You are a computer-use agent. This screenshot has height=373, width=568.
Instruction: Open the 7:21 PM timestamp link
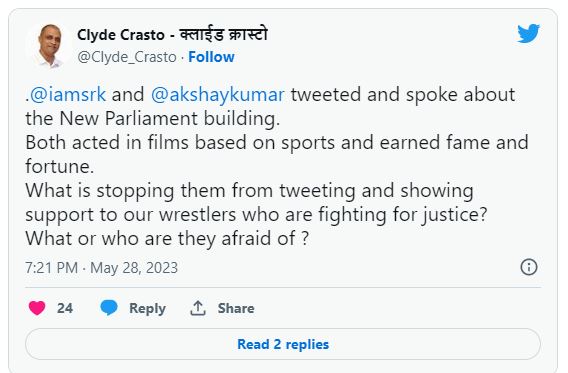51,268
